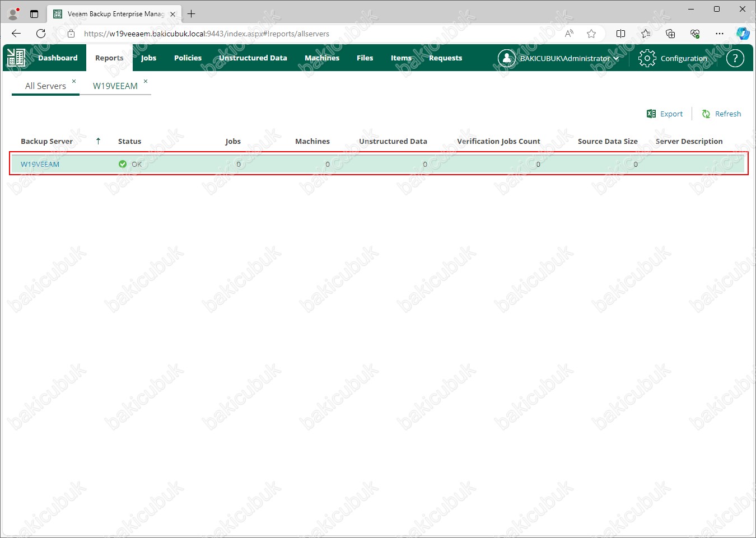
Task: Click the OK status text
Action: click(137, 164)
